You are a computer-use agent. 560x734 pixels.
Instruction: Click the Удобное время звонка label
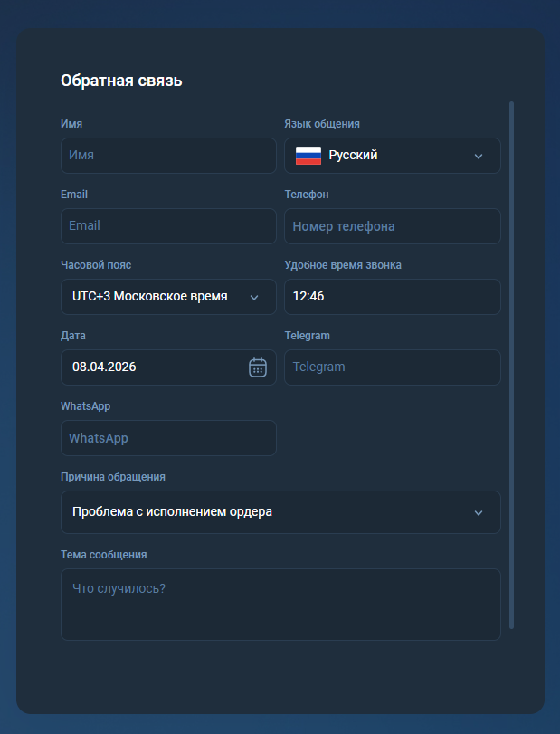tap(343, 265)
